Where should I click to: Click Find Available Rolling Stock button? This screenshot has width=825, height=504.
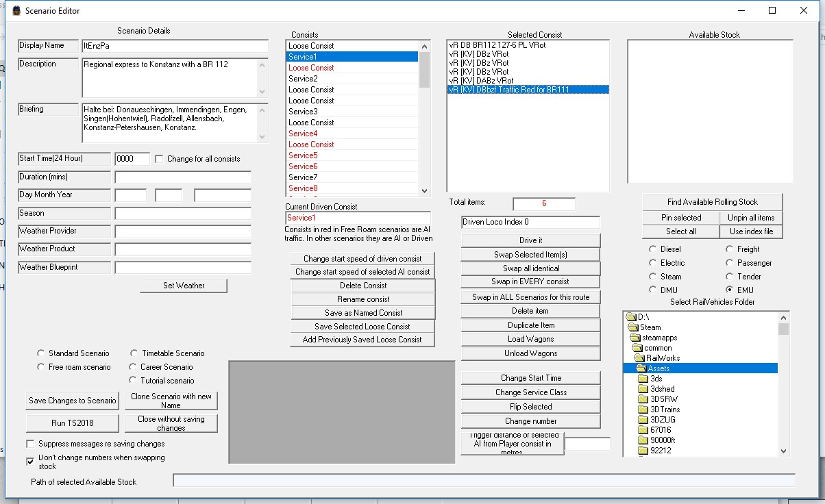pyautogui.click(x=712, y=202)
